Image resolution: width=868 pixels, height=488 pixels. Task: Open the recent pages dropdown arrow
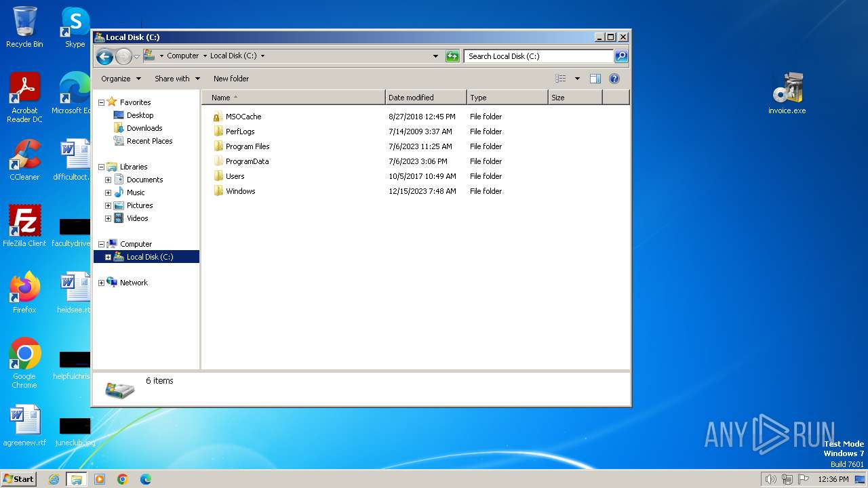pyautogui.click(x=136, y=56)
